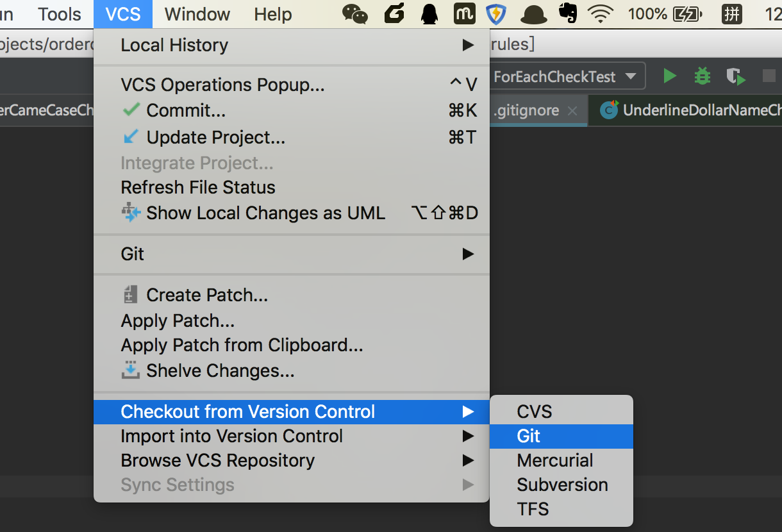
Task: Select Update Project... menu entry
Action: (215, 137)
